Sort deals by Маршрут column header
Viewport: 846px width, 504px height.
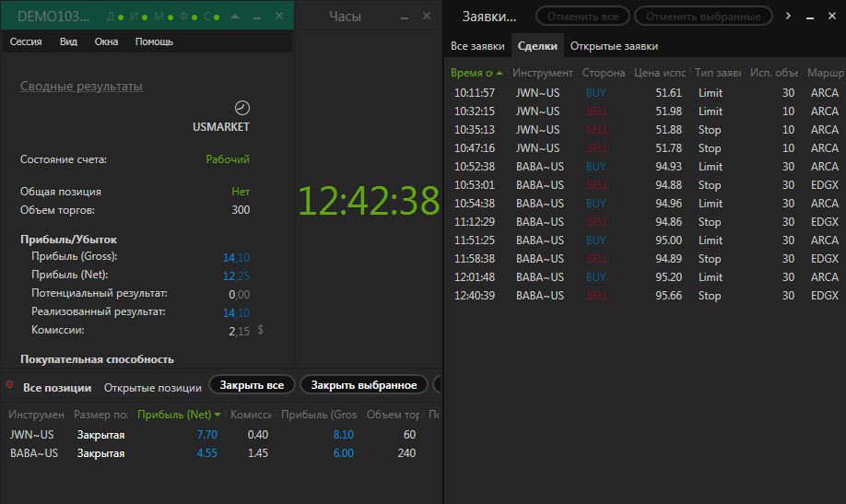click(826, 72)
